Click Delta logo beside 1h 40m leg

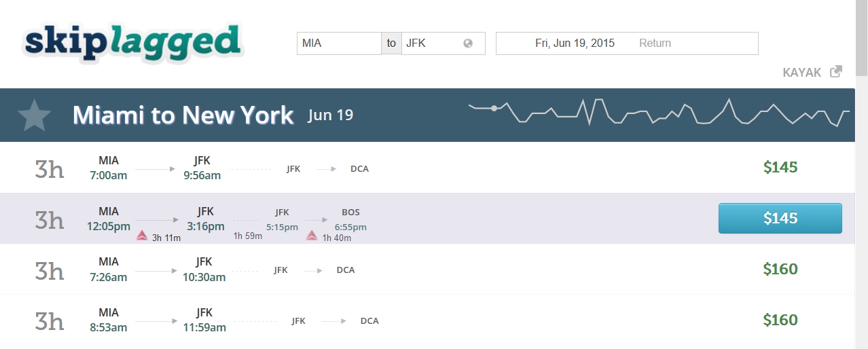(x=312, y=236)
